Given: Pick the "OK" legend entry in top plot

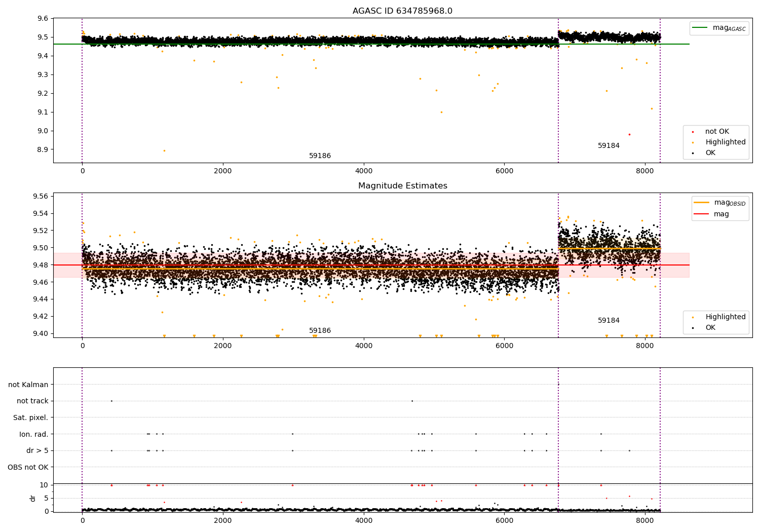Looking at the screenshot, I should 710,153.
